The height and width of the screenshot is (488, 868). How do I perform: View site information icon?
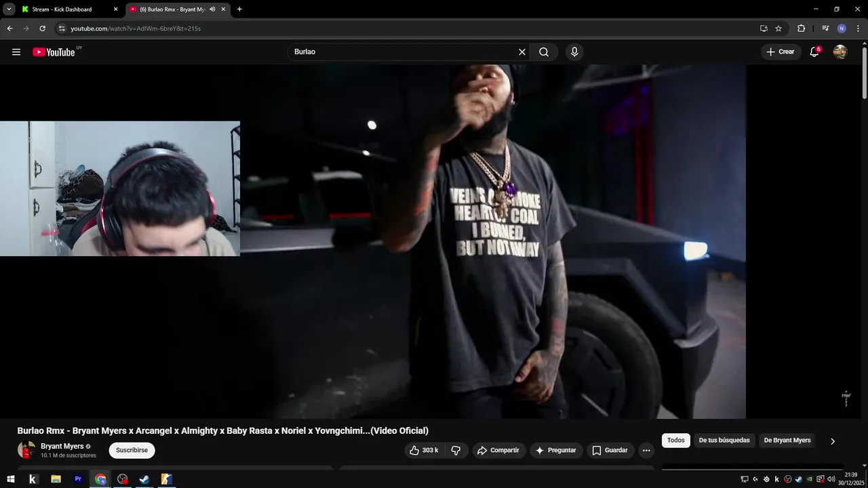pyautogui.click(x=61, y=28)
